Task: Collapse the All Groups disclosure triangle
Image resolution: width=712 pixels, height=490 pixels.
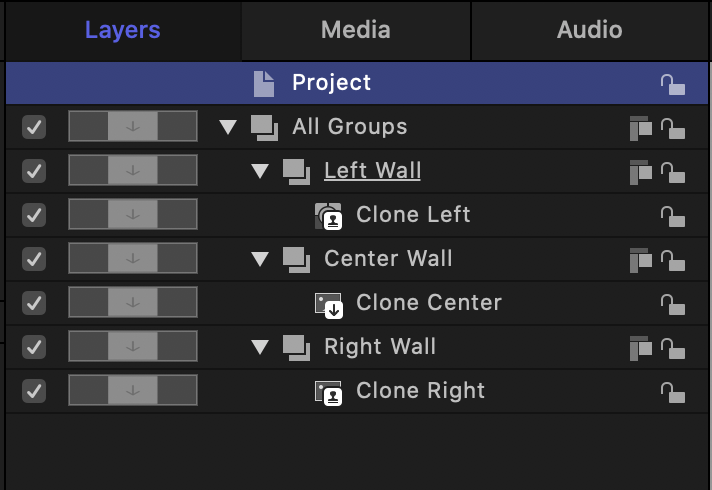Action: point(228,128)
